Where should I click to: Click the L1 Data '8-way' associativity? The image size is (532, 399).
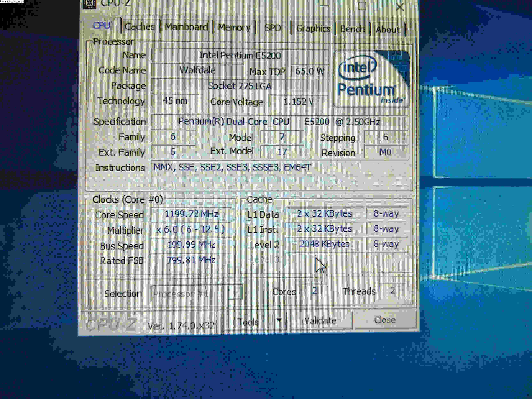click(387, 214)
